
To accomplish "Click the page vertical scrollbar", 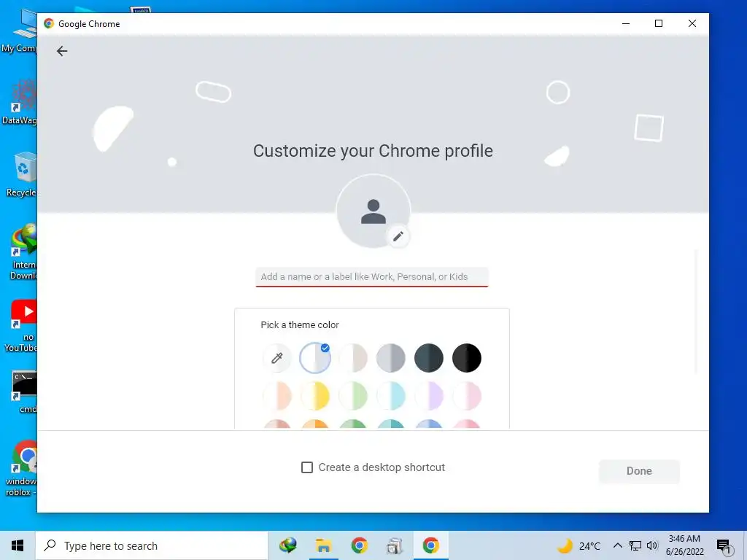I will (x=696, y=312).
